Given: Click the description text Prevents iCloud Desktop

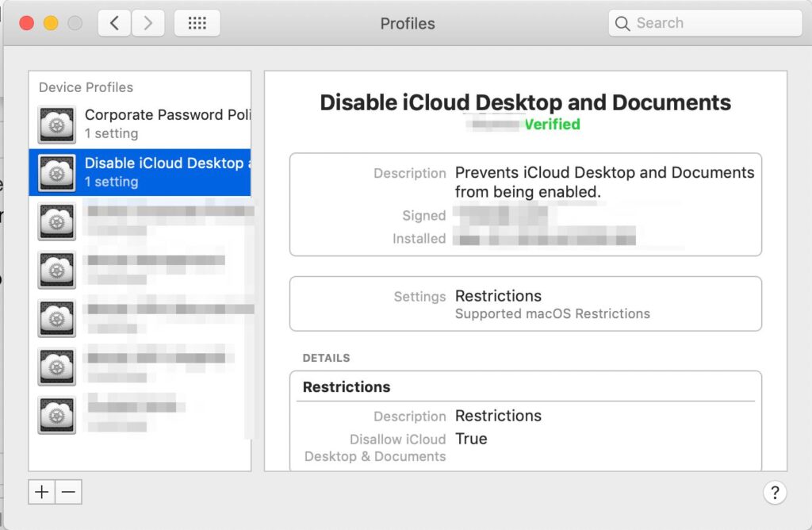Looking at the screenshot, I should [604, 182].
